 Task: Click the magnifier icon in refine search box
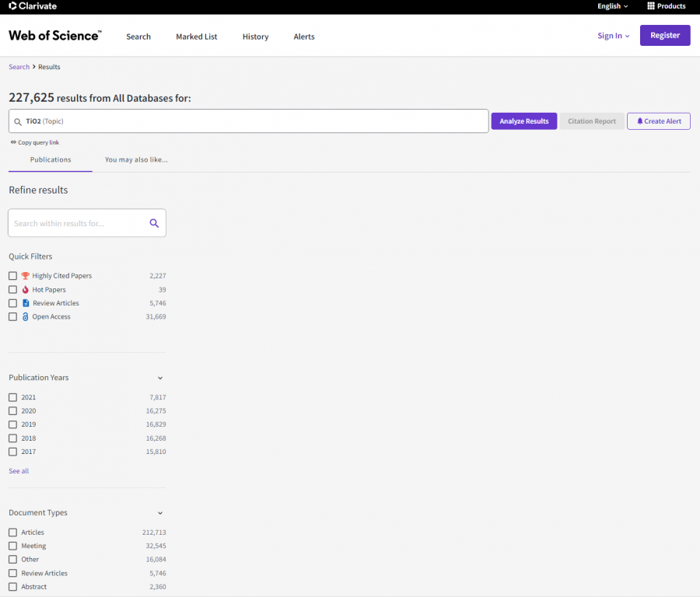tap(154, 223)
